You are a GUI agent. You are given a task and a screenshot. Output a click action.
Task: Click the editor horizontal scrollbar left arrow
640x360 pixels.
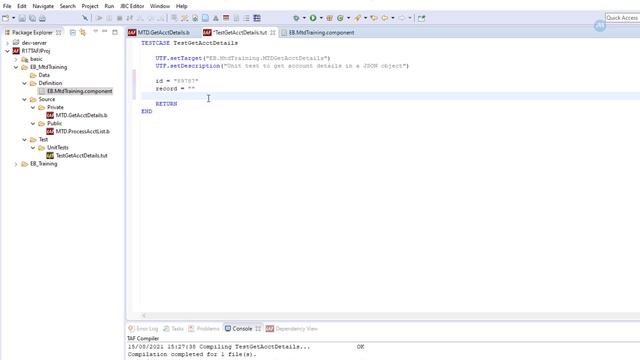144,315
